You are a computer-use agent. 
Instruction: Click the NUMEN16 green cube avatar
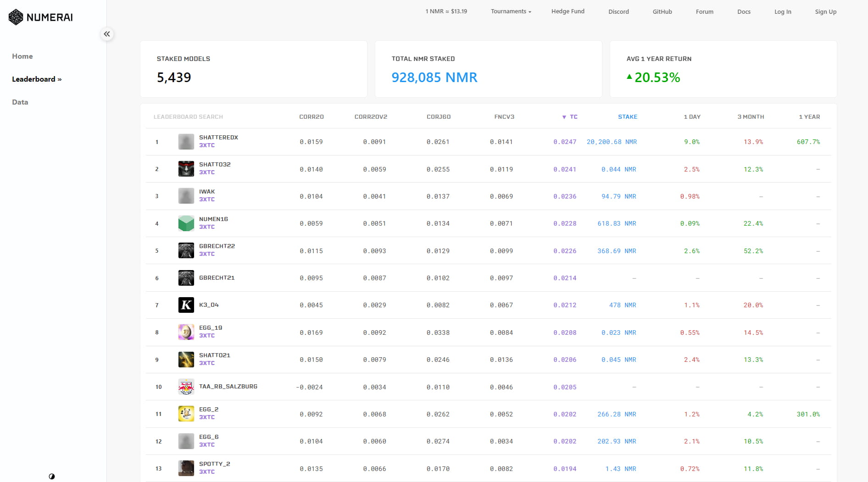186,223
